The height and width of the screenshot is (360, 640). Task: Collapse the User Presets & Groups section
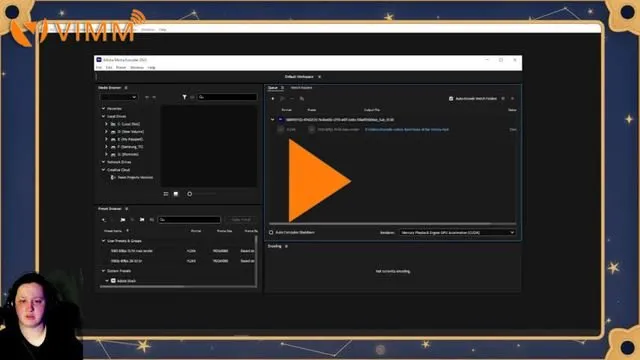point(103,241)
